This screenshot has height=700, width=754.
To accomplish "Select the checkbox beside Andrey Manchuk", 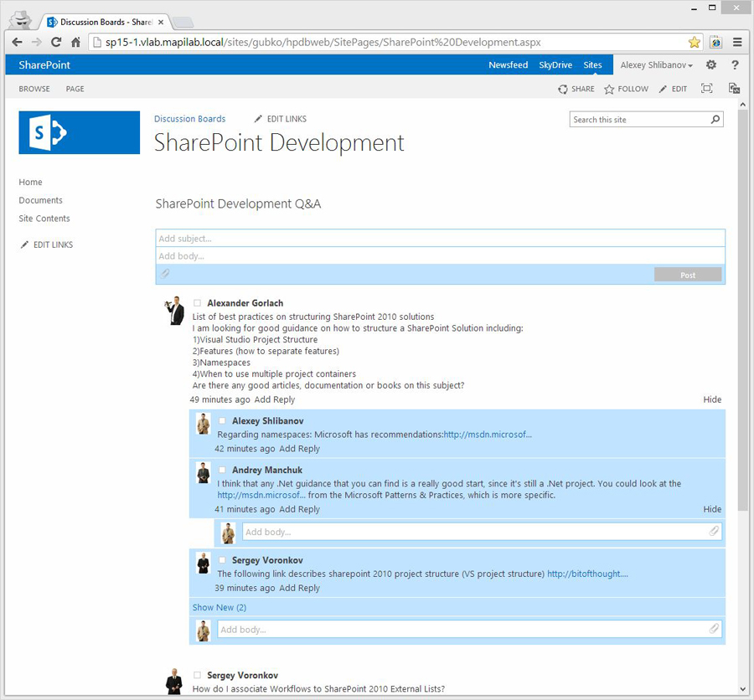I will point(222,470).
